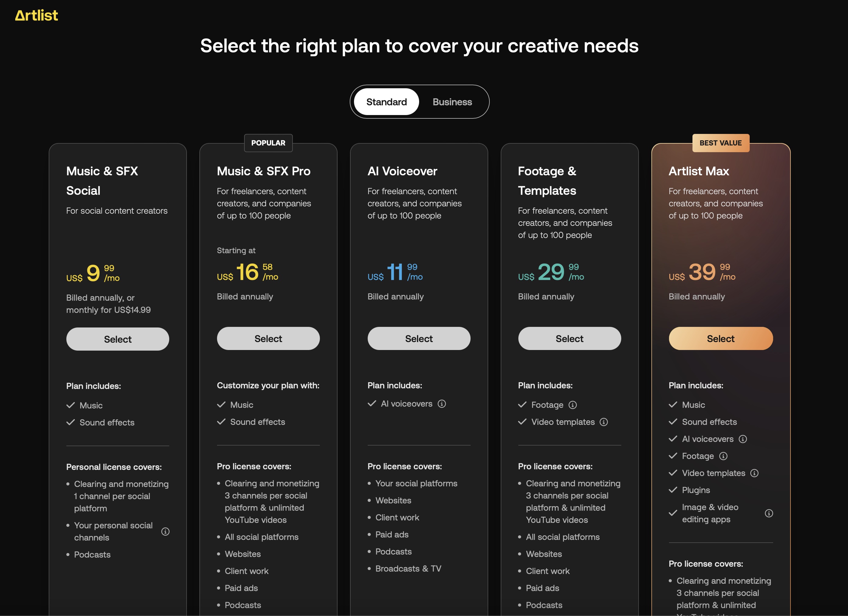Open Artlist Max AI voiceovers info icon
Screen dimensions: 848x616
click(x=743, y=439)
